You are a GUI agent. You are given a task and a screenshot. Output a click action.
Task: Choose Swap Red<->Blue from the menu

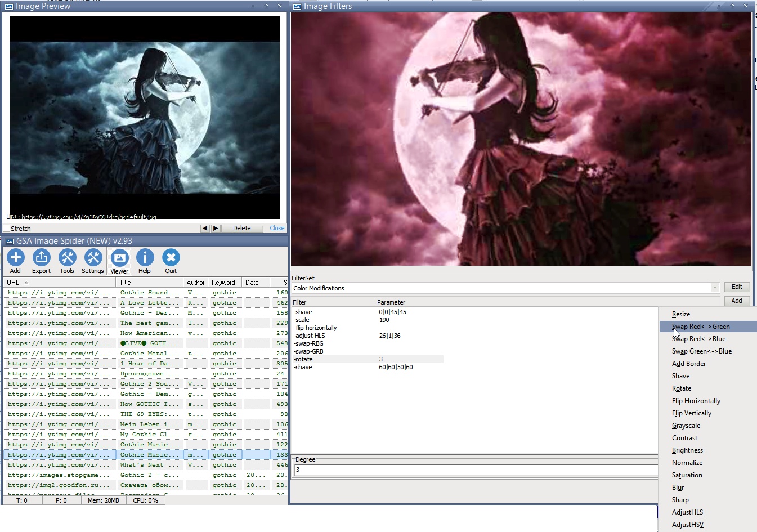[x=698, y=339]
